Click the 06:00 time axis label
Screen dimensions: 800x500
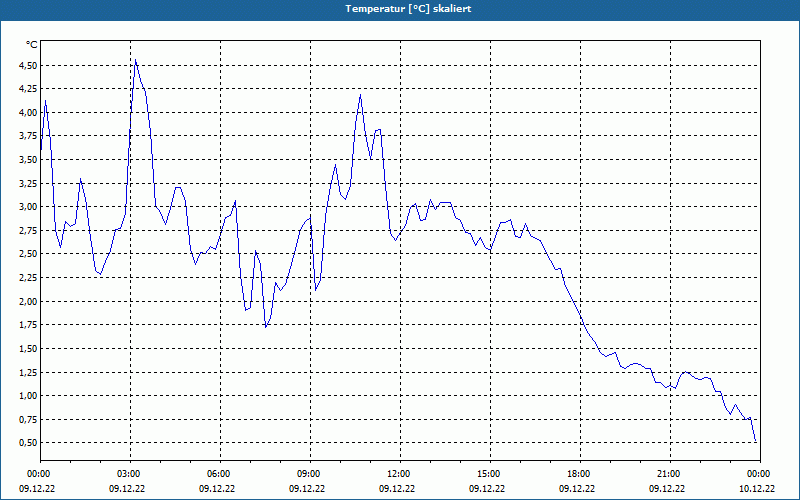[220, 474]
